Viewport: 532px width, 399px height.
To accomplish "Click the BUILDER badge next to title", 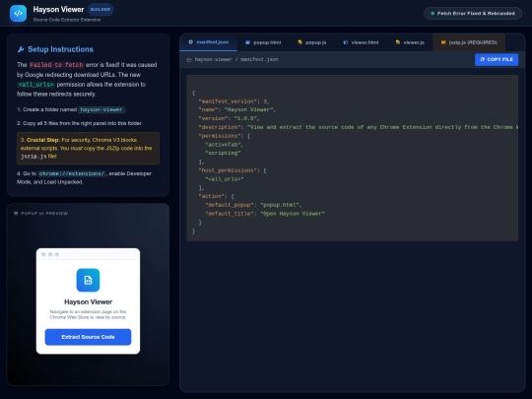I will (100, 10).
